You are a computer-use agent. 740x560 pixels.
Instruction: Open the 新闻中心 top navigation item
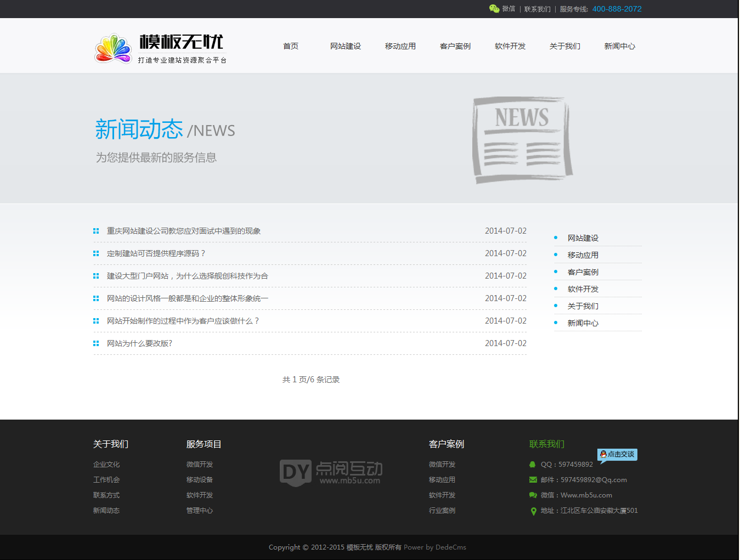click(x=620, y=46)
